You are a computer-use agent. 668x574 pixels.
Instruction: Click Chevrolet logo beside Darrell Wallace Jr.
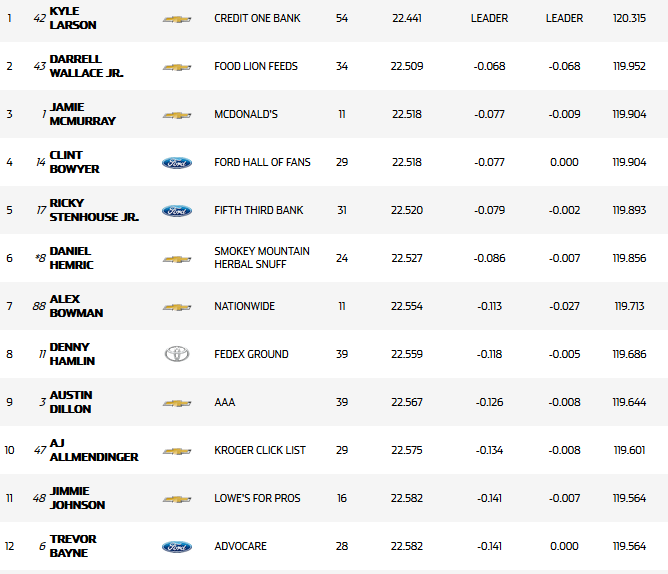pyautogui.click(x=176, y=67)
